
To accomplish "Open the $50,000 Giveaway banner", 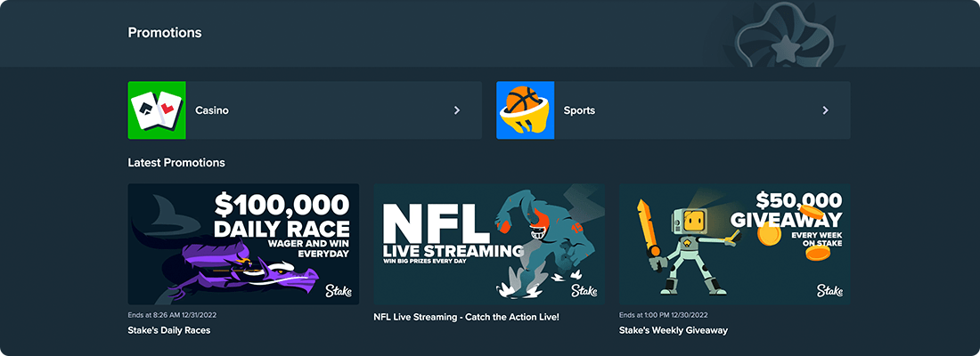I will [734, 244].
